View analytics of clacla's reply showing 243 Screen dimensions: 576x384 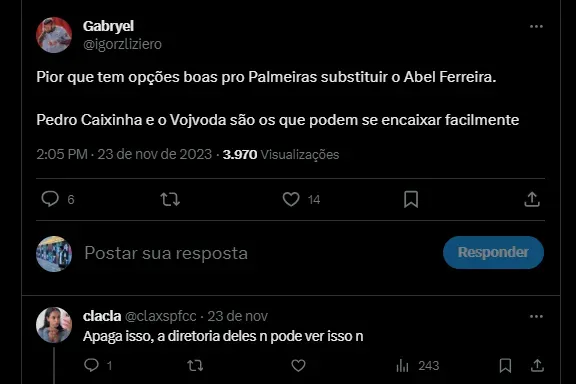418,366
